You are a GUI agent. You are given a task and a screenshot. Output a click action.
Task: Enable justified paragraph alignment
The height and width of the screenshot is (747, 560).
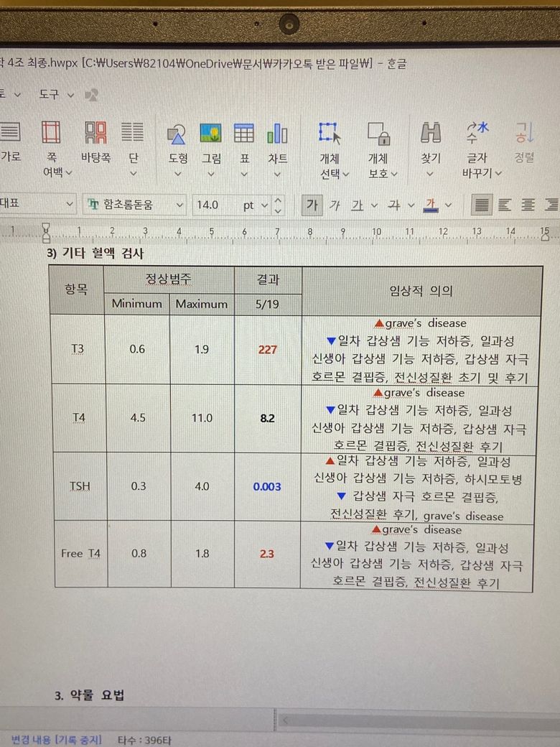[482, 205]
